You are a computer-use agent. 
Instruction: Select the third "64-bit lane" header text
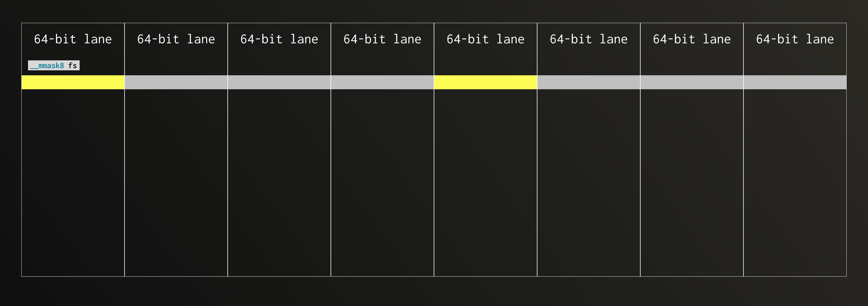tap(279, 39)
